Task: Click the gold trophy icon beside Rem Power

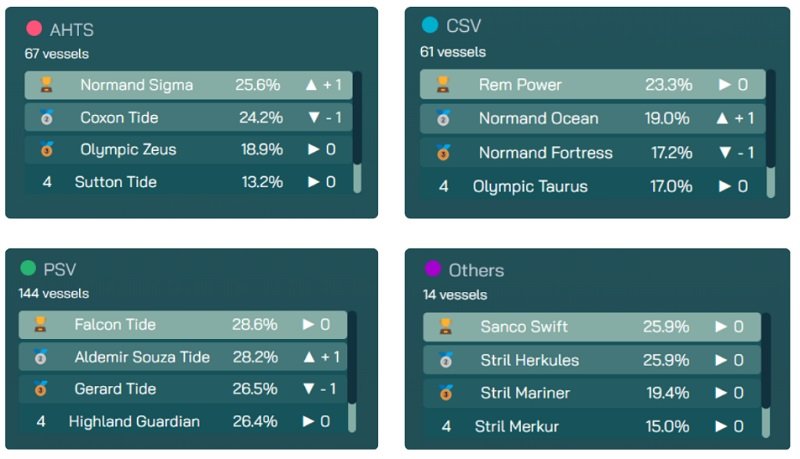Action: click(x=443, y=85)
